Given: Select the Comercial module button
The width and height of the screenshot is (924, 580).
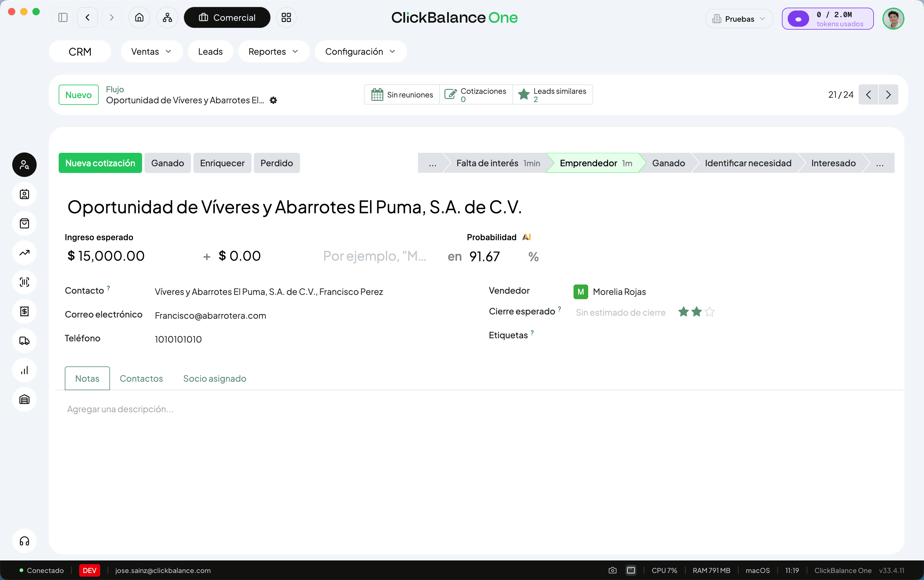Looking at the screenshot, I should click(x=227, y=18).
